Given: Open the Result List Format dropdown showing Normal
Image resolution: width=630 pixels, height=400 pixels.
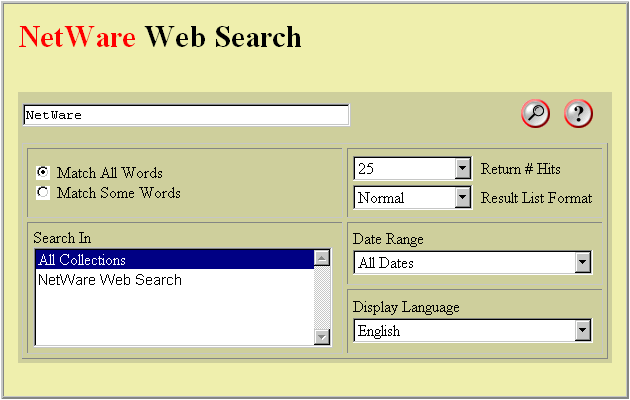Looking at the screenshot, I should 413,197.
